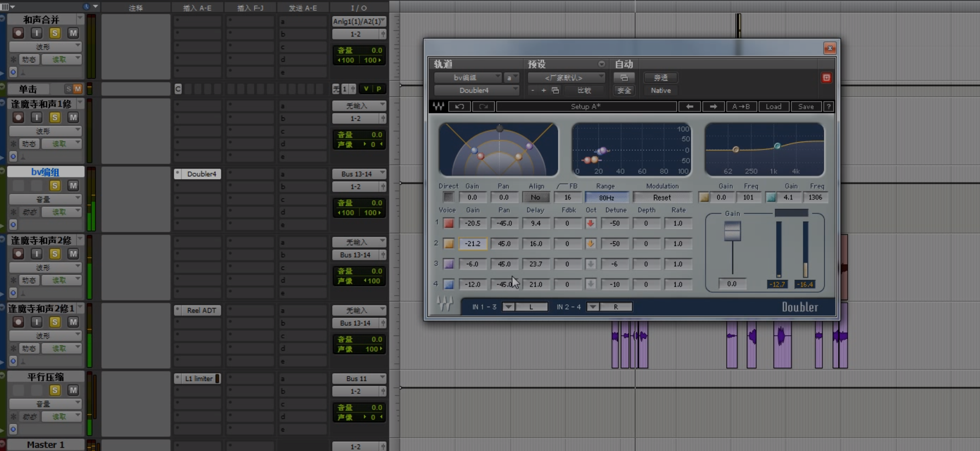Toggle voice 1 red enable button

pos(448,223)
